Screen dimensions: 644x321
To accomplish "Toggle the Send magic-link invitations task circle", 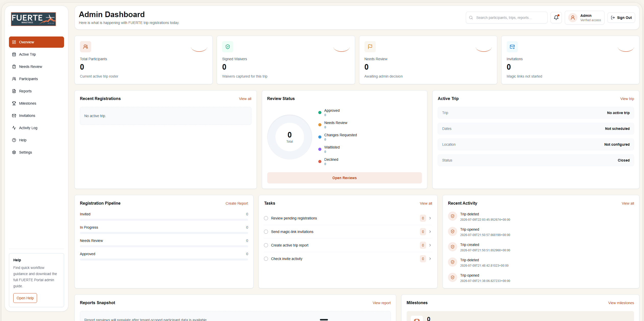I will click(x=266, y=232).
